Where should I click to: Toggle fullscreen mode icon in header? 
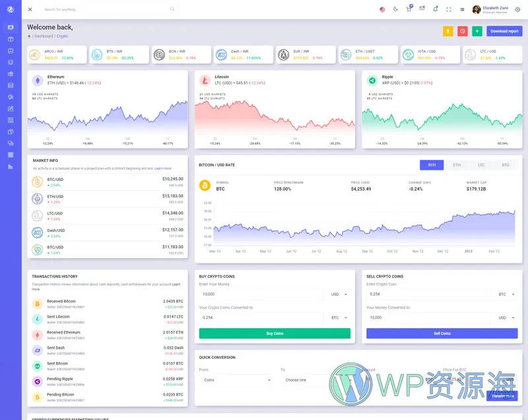tap(449, 9)
